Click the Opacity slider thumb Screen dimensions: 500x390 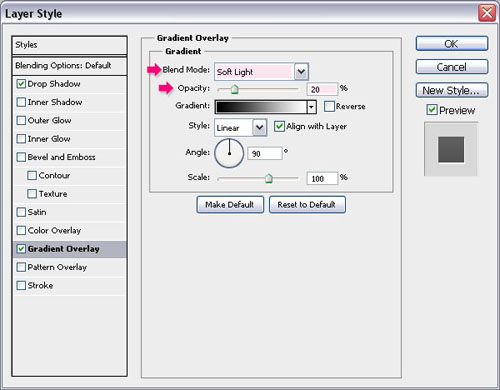click(x=235, y=89)
